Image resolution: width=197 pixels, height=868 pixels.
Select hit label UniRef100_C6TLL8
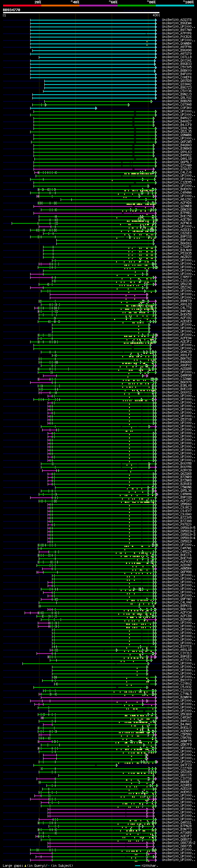[177, 57]
